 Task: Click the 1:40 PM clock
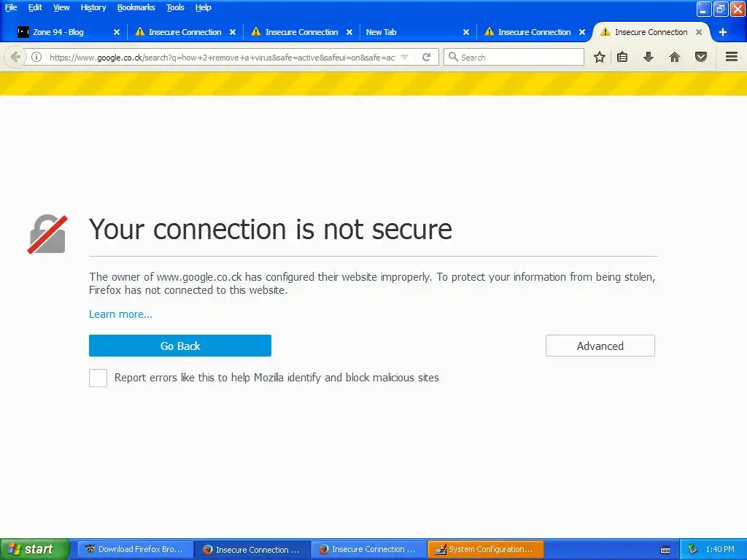(x=720, y=549)
